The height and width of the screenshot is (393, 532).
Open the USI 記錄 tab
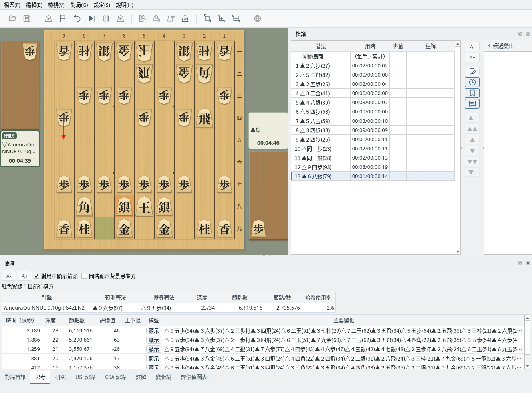85,377
